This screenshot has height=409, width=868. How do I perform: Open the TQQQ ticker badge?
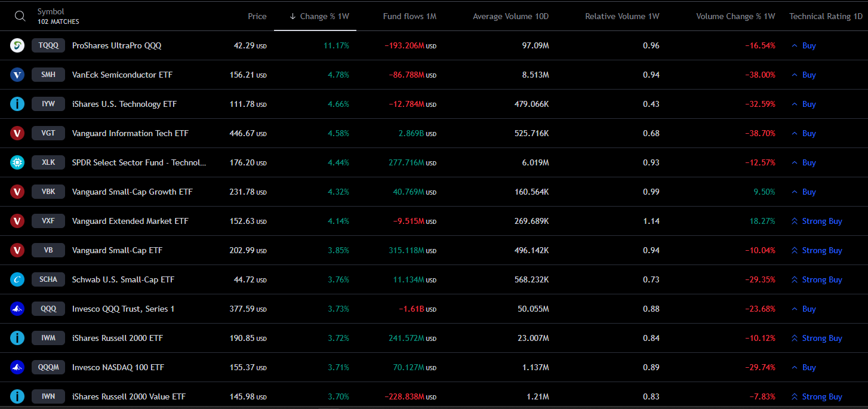[x=48, y=45]
